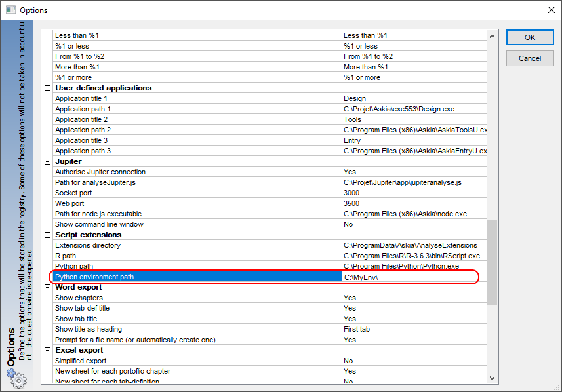Viewport: 562px width, 392px height.
Task: Edit the Python environment path value field
Action: point(410,277)
